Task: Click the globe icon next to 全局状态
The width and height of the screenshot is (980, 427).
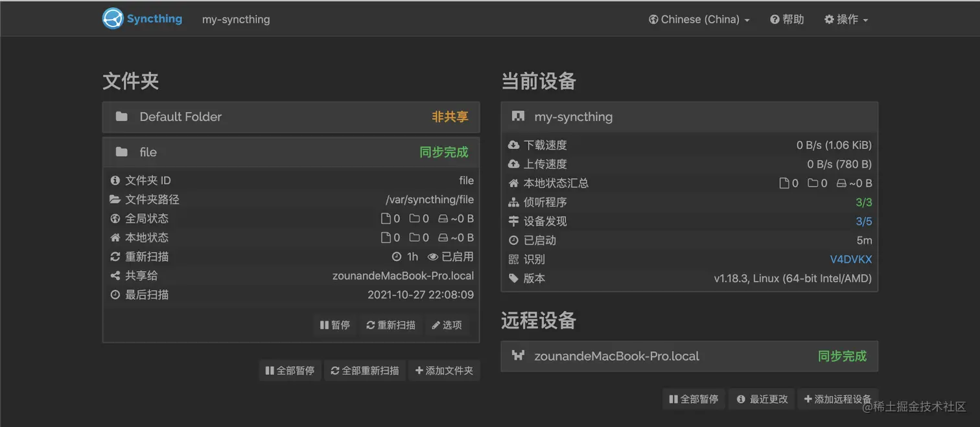Action: [115, 218]
